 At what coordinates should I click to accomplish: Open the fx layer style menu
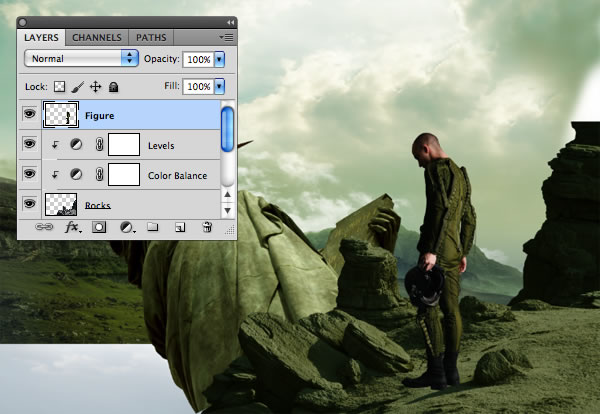tap(72, 227)
